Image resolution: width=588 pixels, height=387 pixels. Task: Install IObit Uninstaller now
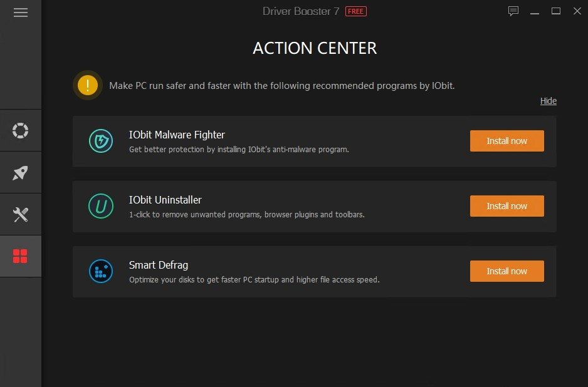(507, 206)
